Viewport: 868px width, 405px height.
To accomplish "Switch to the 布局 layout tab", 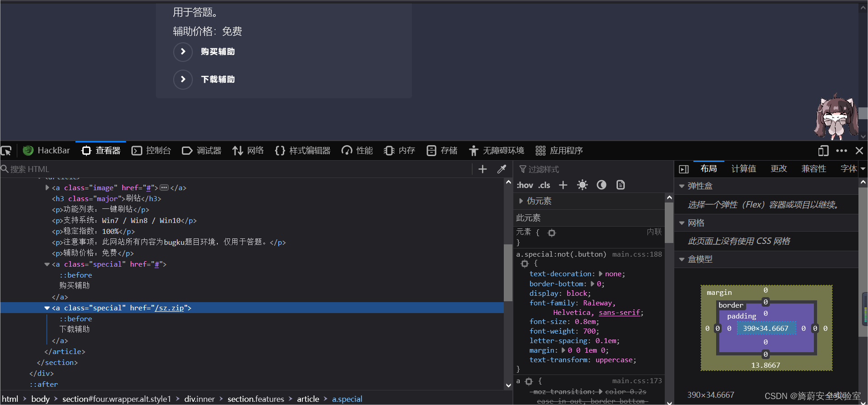I will [709, 169].
